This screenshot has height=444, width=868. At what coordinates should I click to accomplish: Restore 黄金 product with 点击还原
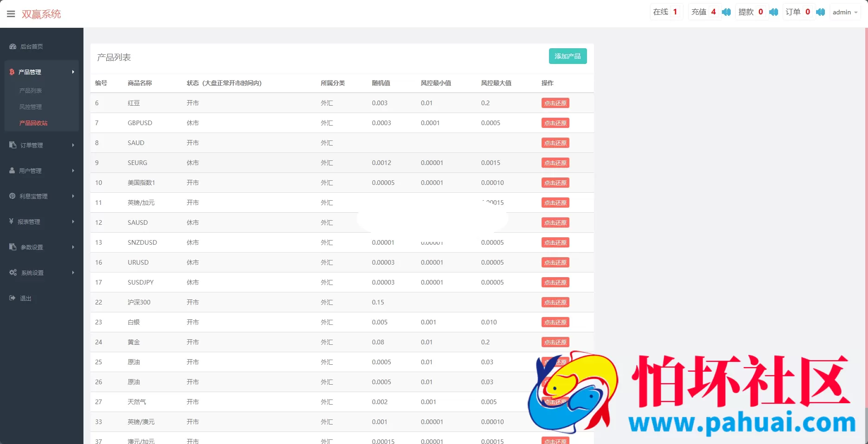[555, 343]
